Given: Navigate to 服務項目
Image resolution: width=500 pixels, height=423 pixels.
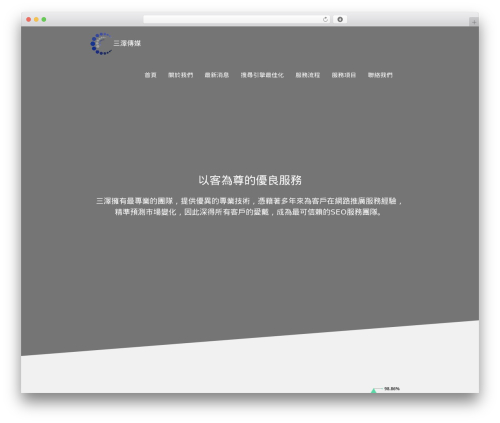Looking at the screenshot, I should coord(344,75).
